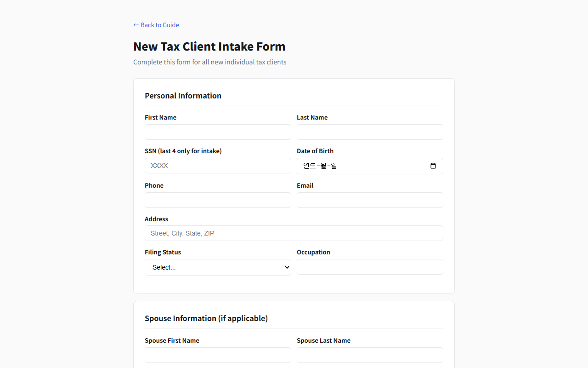Open the Filing Status dropdown

click(x=218, y=267)
